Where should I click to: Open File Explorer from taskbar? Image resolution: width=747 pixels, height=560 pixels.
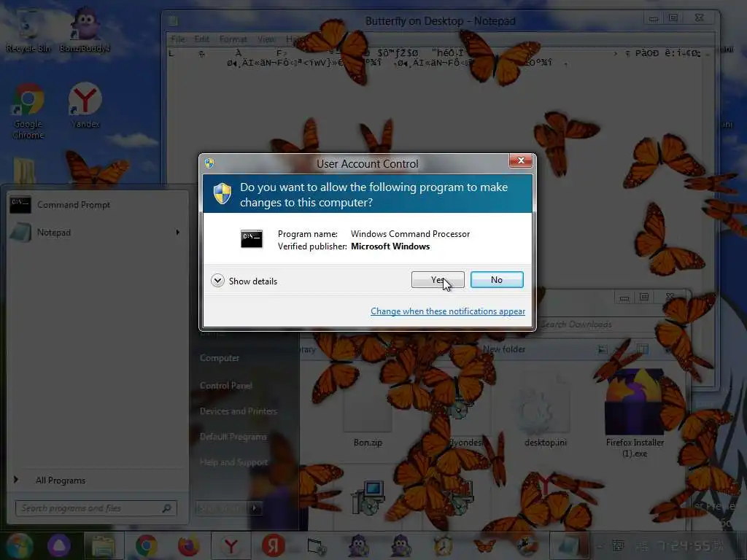[104, 545]
